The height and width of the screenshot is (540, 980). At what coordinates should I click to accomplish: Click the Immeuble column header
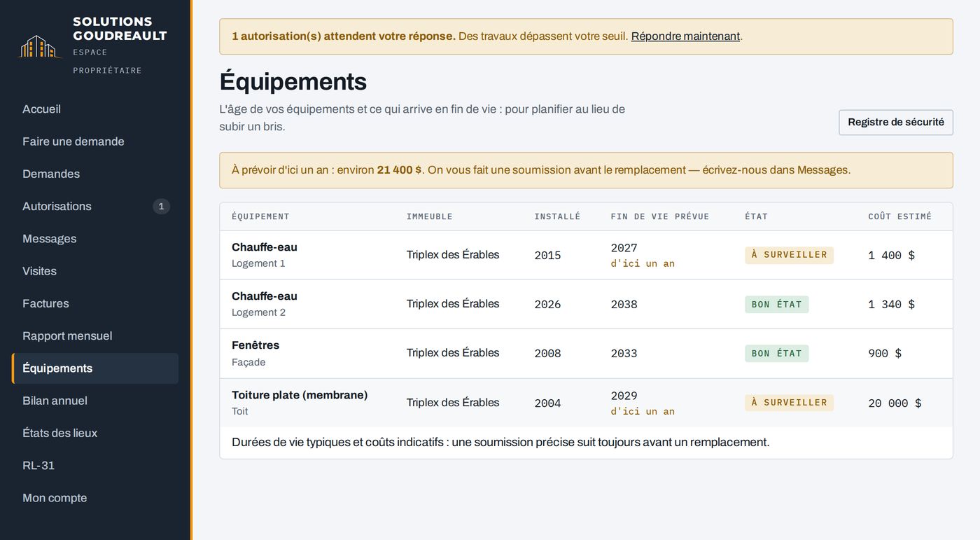pos(429,216)
